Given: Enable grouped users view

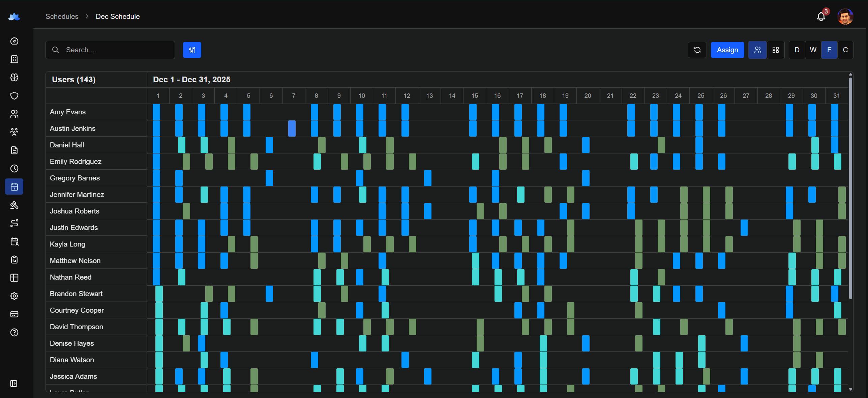Looking at the screenshot, I should [x=757, y=50].
